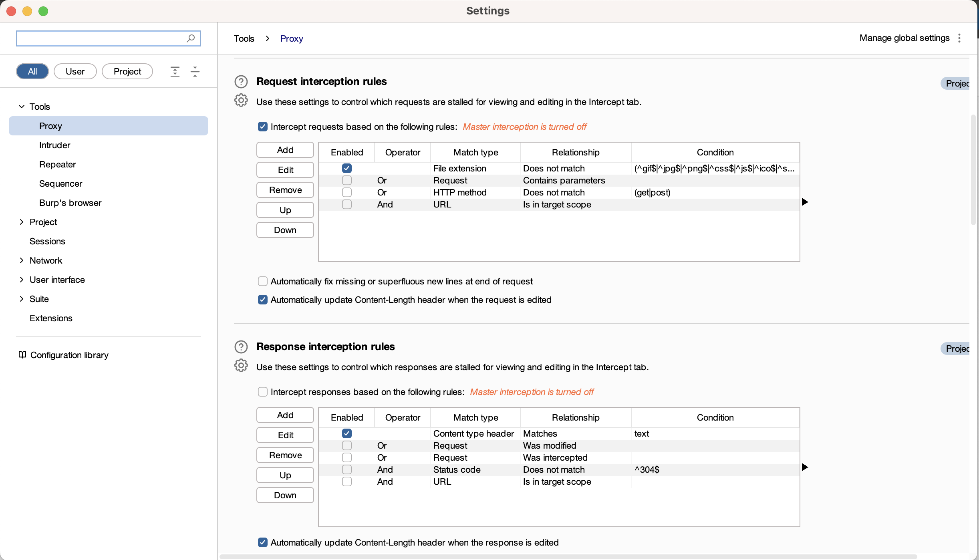Enable the Status code response rule
The width and height of the screenshot is (979, 560).
point(347,469)
